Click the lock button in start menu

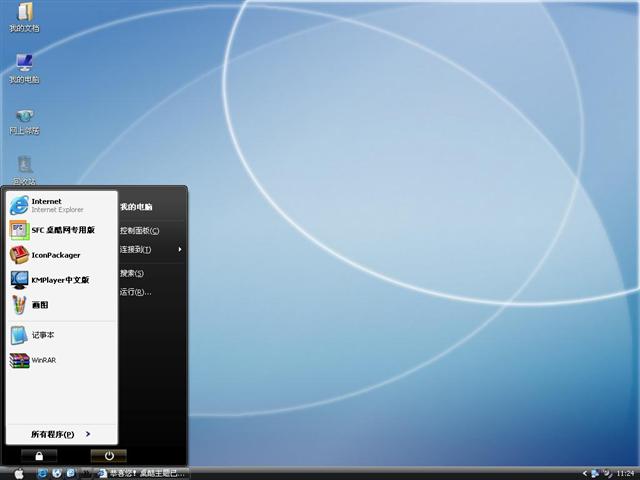[39, 456]
